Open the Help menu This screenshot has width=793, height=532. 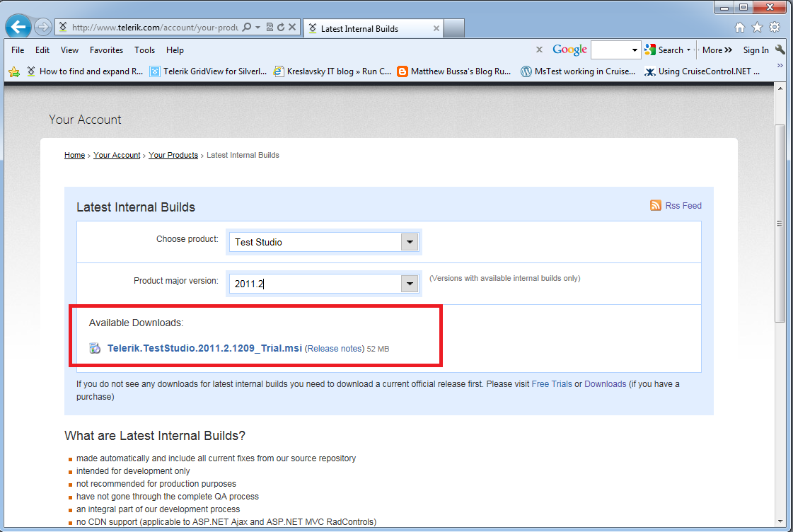(175, 50)
